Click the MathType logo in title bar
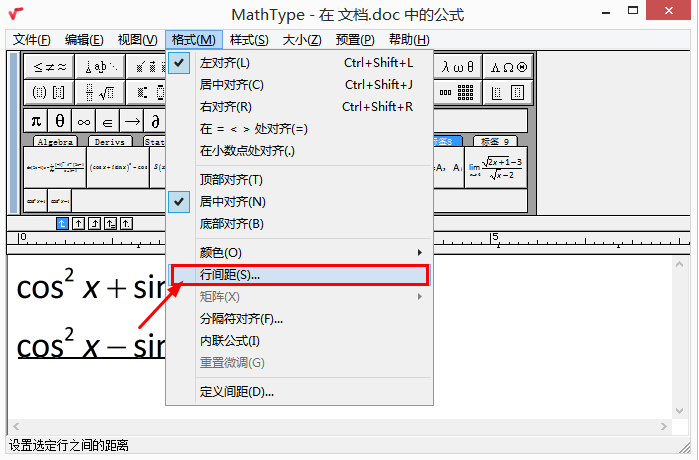The width and height of the screenshot is (699, 460). click(16, 13)
